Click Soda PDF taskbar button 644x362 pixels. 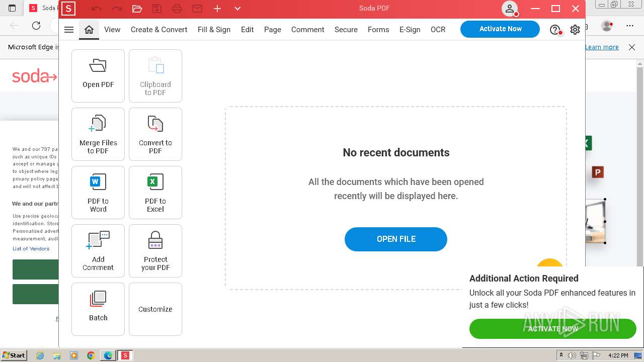point(125,355)
